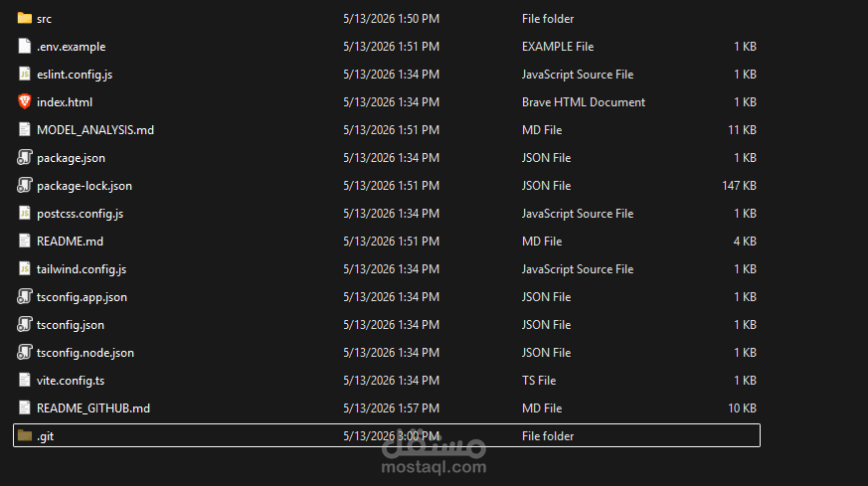The width and height of the screenshot is (868, 486).
Task: Click the TS File type label
Action: click(539, 381)
